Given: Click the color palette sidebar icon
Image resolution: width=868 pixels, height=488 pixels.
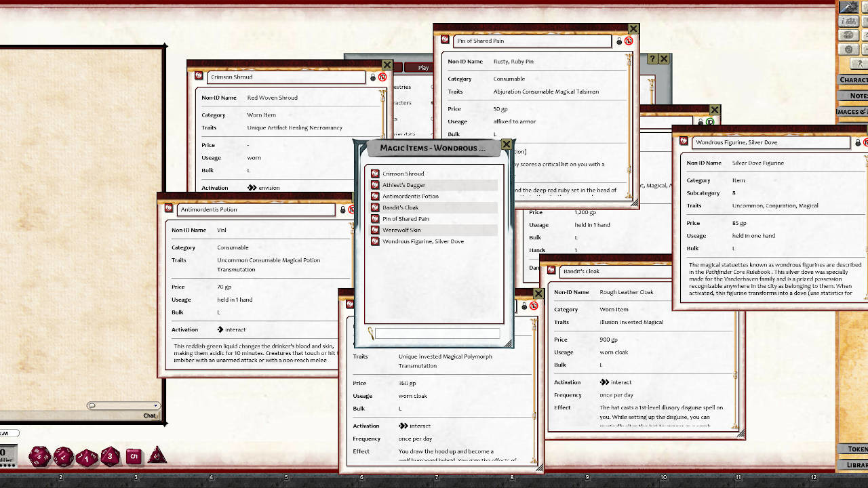Looking at the screenshot, I should (x=848, y=35).
